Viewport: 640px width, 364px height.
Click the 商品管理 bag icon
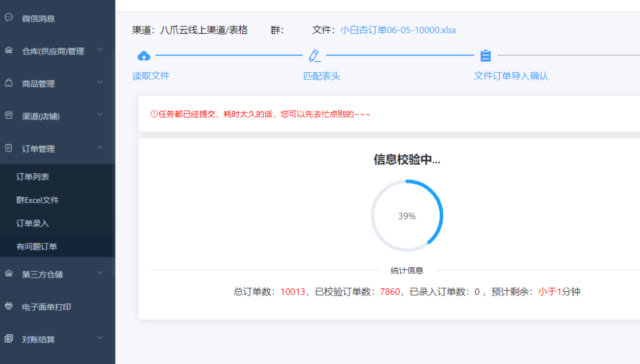click(9, 83)
